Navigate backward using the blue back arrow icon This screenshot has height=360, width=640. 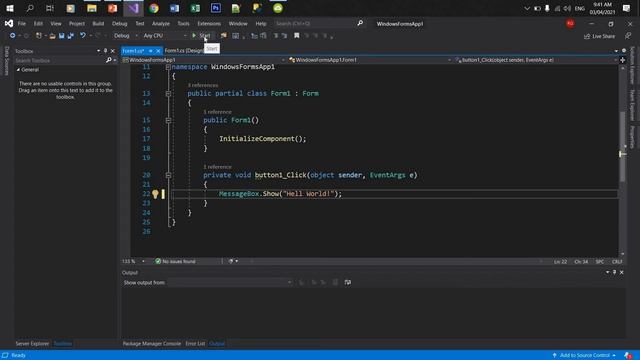[13, 36]
